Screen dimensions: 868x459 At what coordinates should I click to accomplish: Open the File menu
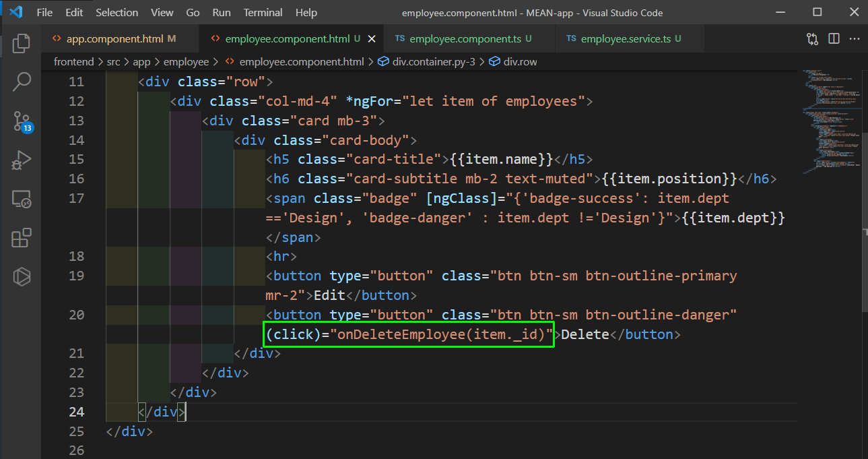tap(44, 13)
